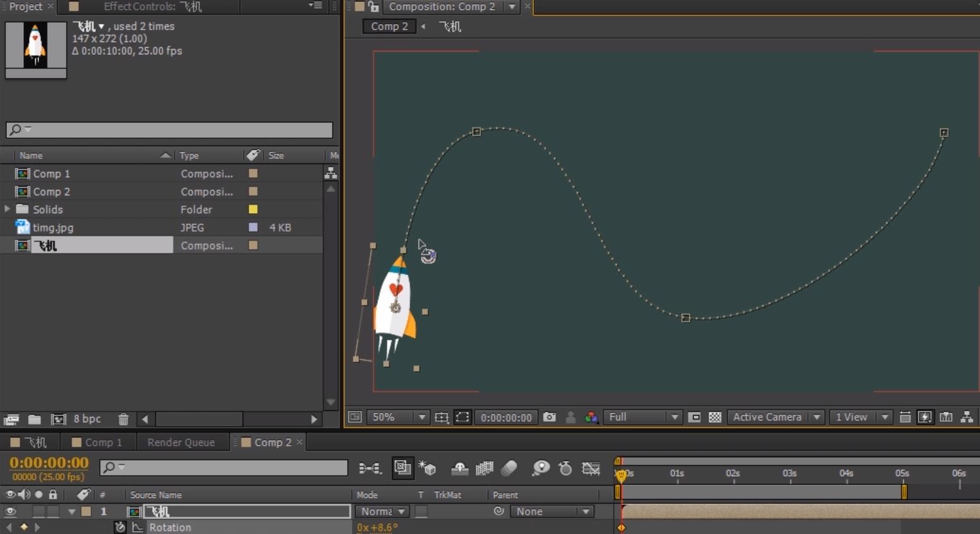This screenshot has height=534, width=980.
Task: Open the Graph Editor in the timeline
Action: 591,468
